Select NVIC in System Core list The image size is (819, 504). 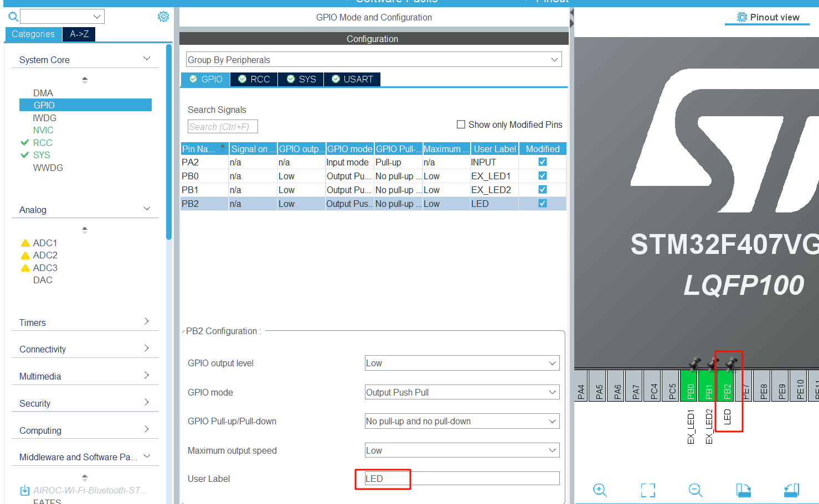tap(43, 130)
